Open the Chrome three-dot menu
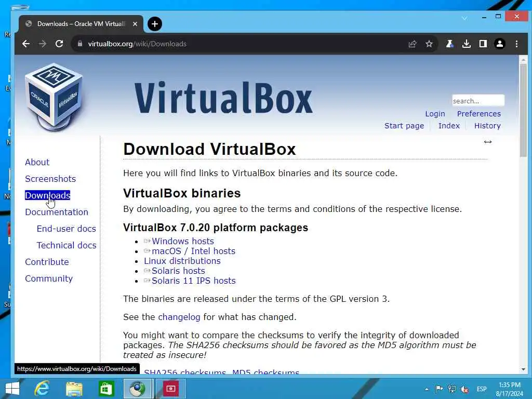 point(517,44)
